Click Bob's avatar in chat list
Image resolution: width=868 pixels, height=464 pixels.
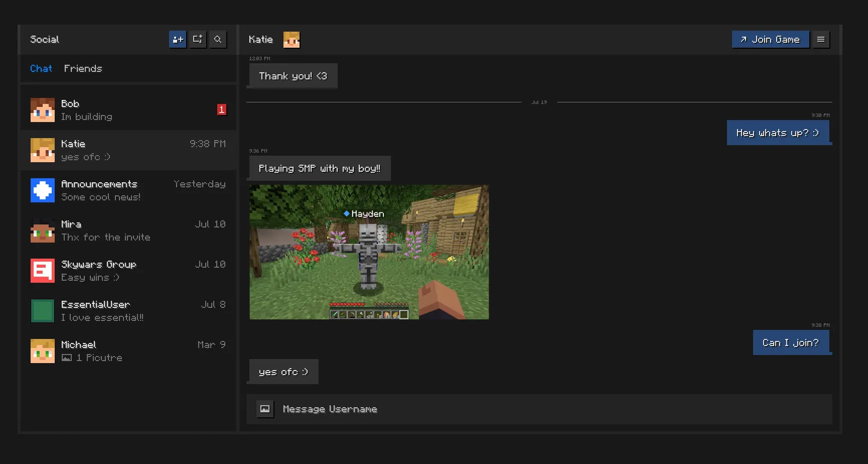pos(43,110)
